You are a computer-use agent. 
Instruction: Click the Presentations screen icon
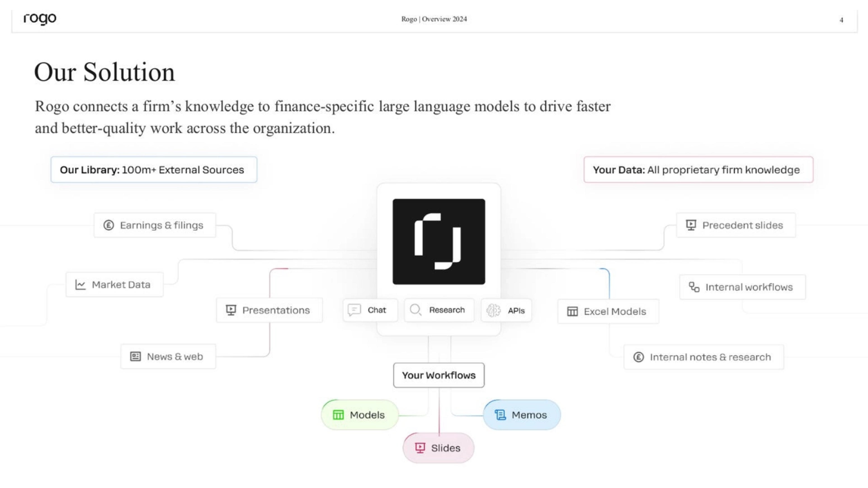(x=231, y=310)
